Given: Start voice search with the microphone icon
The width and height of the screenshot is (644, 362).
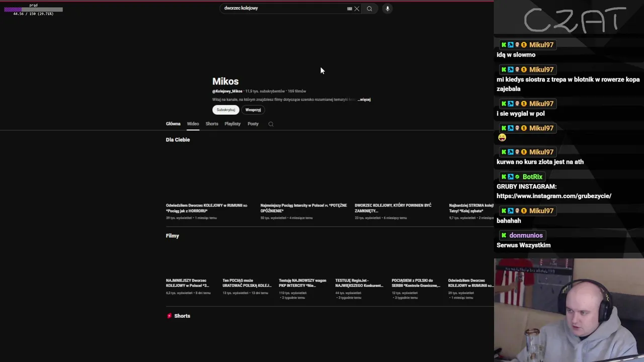Looking at the screenshot, I should (387, 9).
